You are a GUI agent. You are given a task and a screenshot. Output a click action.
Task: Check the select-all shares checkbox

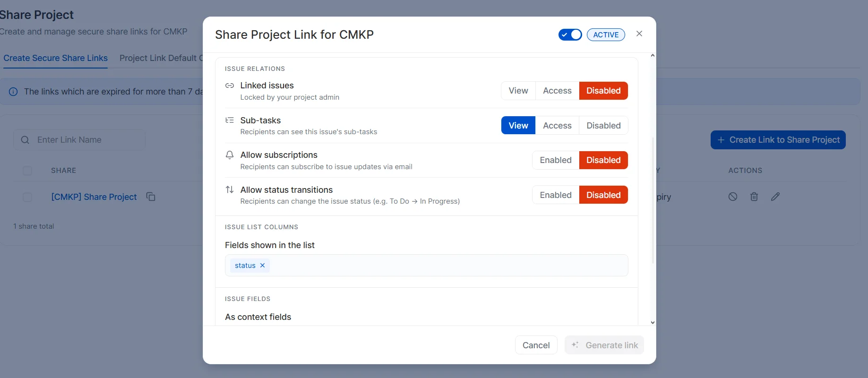coord(27,171)
